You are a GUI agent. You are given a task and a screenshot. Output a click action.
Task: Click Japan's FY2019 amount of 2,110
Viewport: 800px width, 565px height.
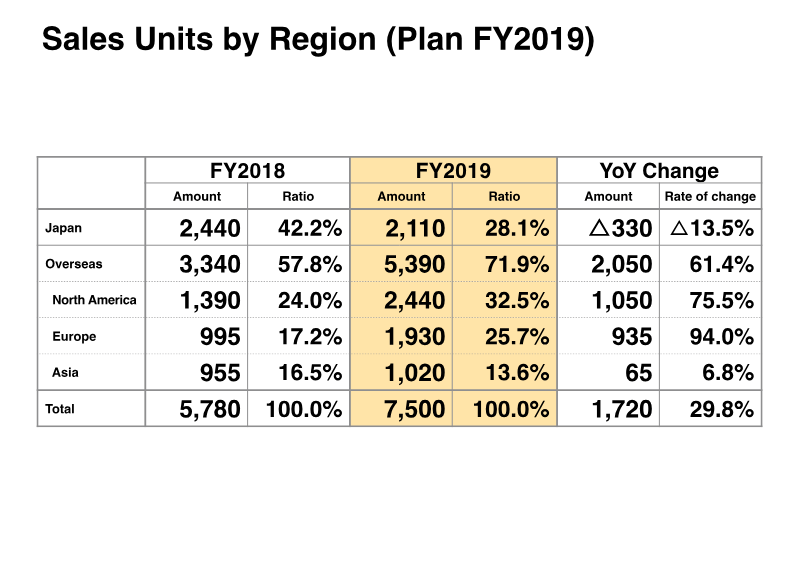(414, 229)
